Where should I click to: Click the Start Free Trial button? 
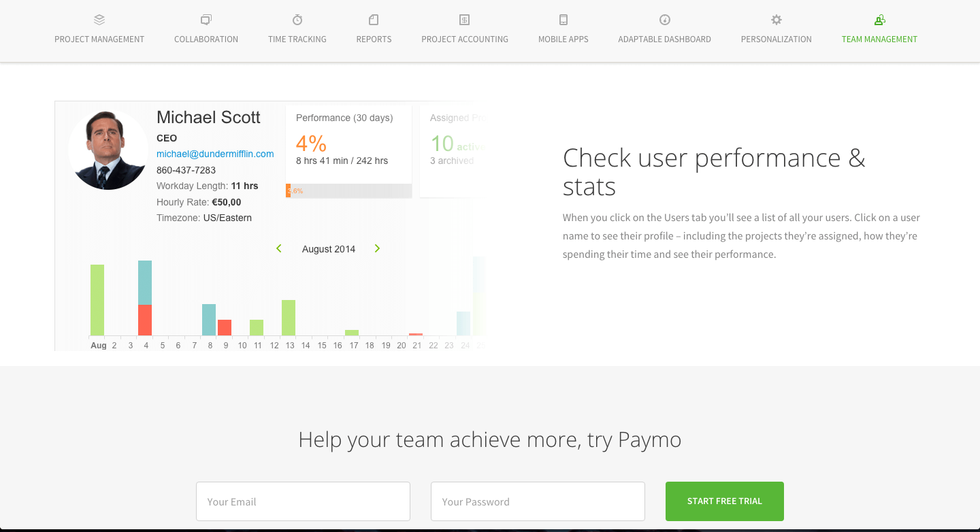coord(724,501)
